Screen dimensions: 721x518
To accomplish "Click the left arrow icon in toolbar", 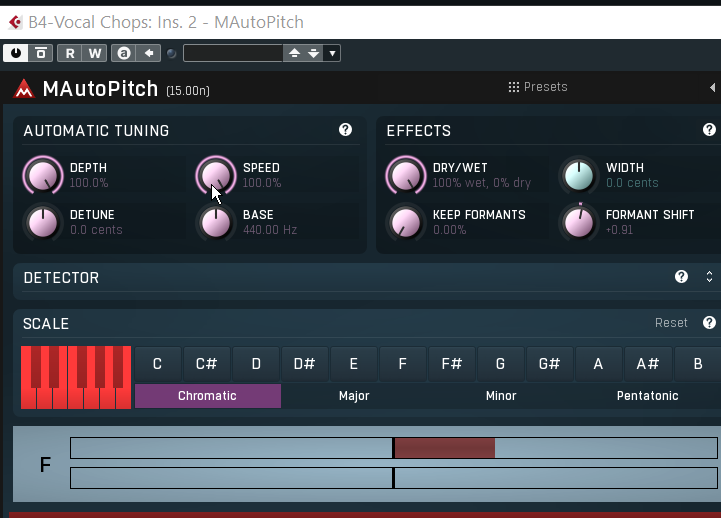I will (149, 53).
